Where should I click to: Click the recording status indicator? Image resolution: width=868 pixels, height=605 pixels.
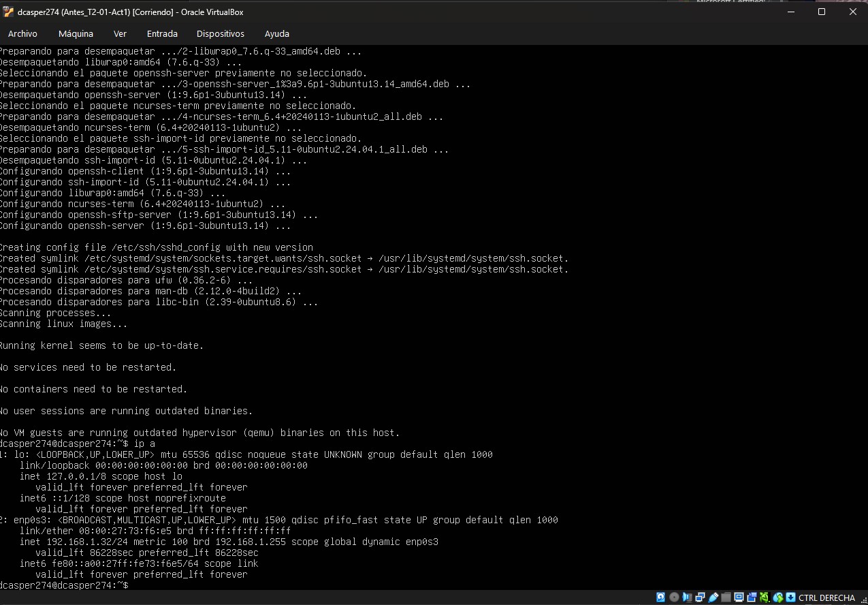point(752,598)
